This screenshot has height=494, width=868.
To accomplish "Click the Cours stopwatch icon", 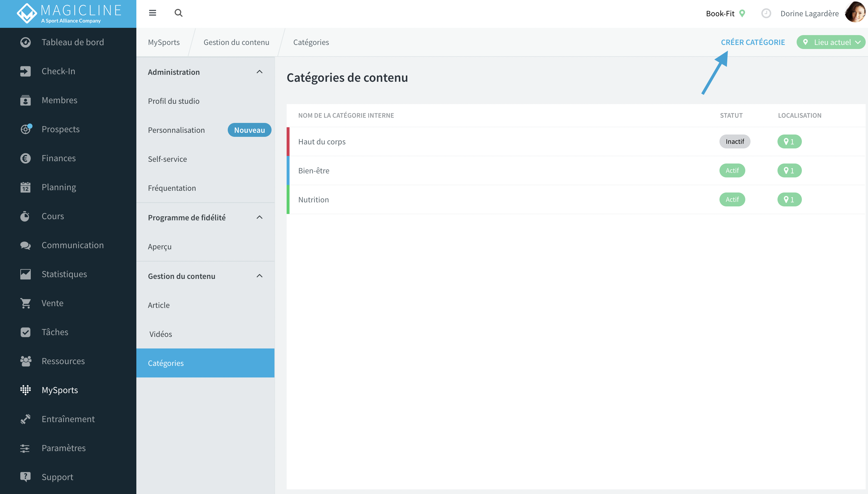I will pyautogui.click(x=25, y=216).
